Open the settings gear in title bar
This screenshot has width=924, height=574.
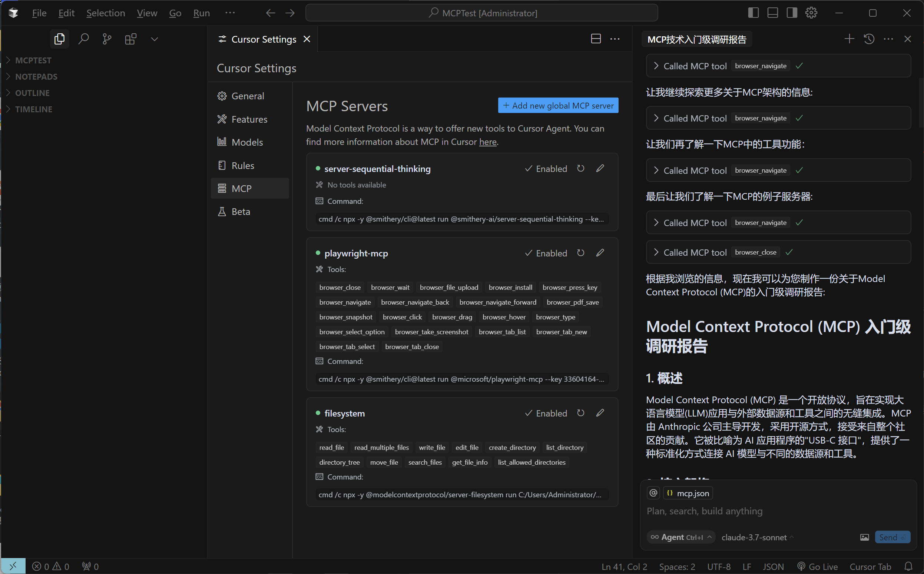tap(811, 13)
